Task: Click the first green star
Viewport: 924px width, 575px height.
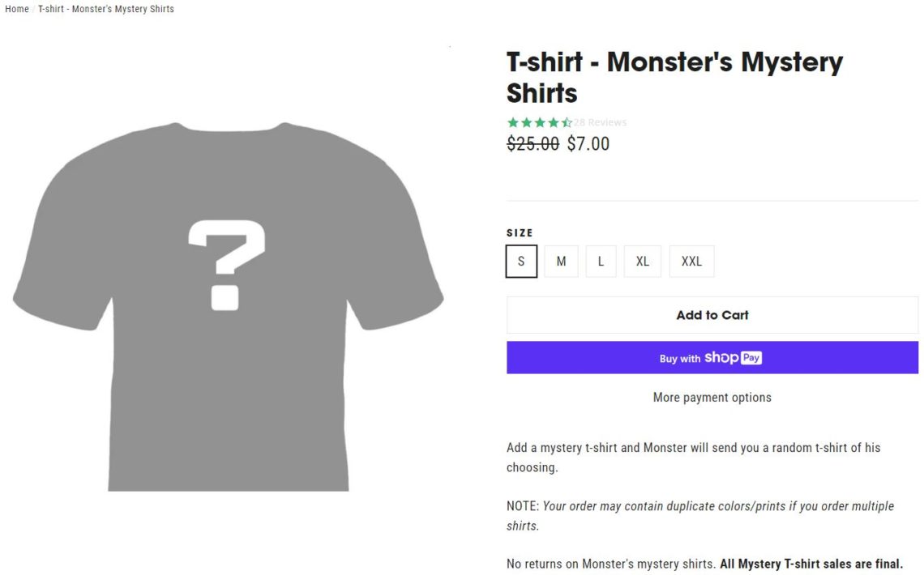Action: click(x=513, y=122)
